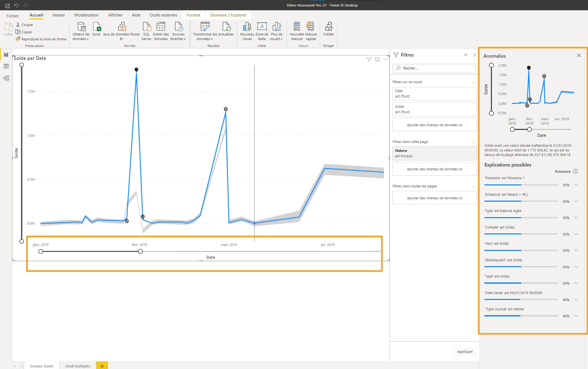This screenshot has width=588, height=369.
Task: Click the SQL Server icon
Action: pyautogui.click(x=146, y=27)
